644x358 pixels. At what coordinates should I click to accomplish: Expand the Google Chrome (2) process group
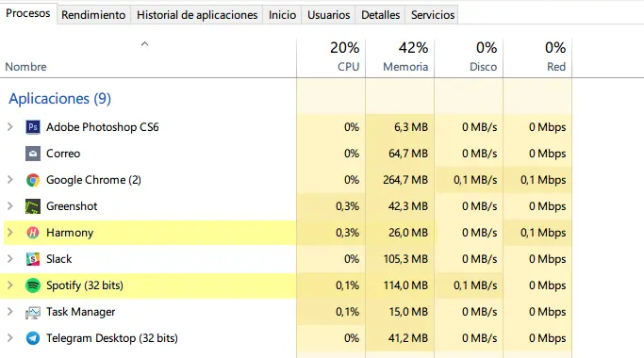(10, 180)
